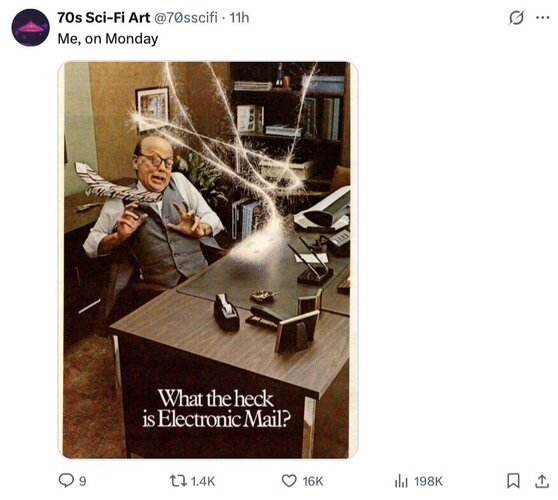This screenshot has height=500, width=558.
Task: Visit the @70sscifi handle link
Action: coord(185,17)
